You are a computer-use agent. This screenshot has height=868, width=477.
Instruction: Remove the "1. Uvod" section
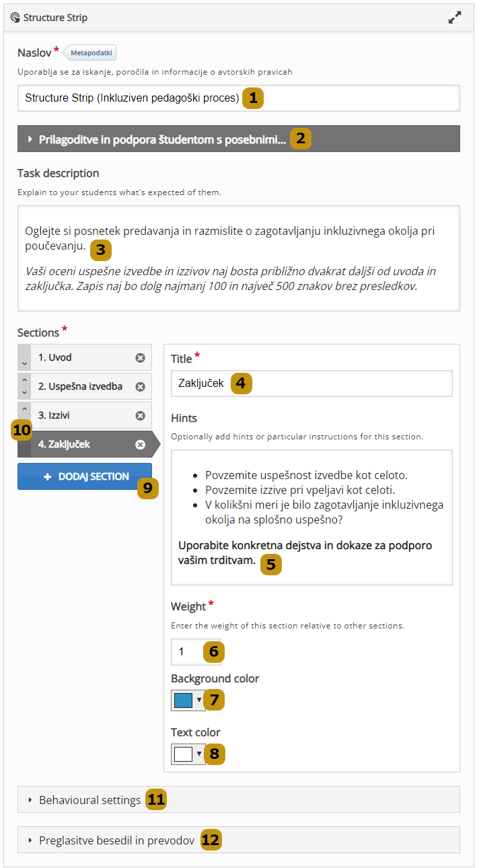140,357
